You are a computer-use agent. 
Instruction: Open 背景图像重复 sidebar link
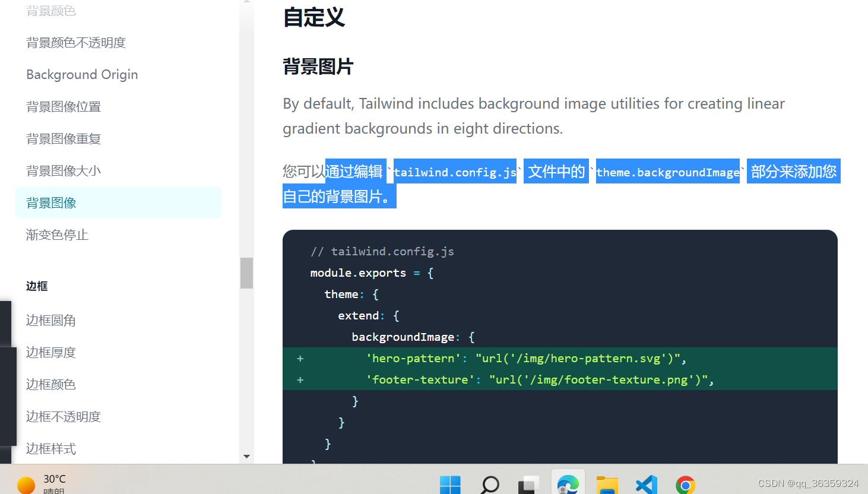[64, 139]
